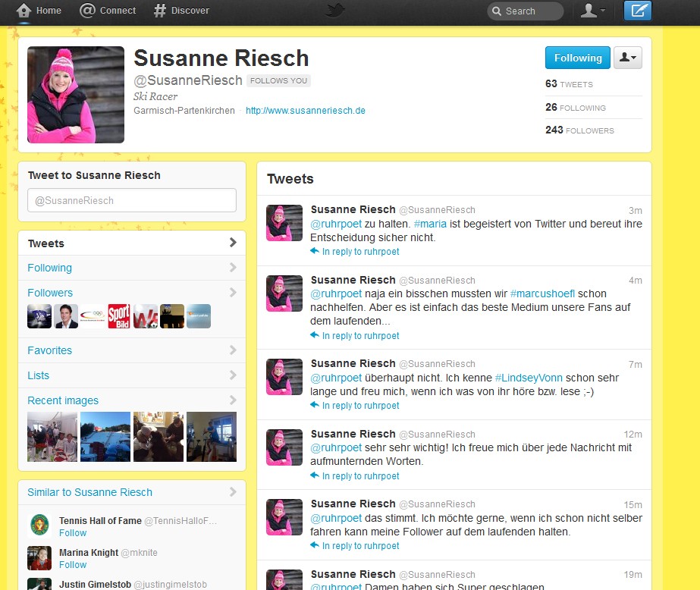The height and width of the screenshot is (590, 700).
Task: Compose a new tweet with the pencil icon
Action: pyautogui.click(x=638, y=11)
